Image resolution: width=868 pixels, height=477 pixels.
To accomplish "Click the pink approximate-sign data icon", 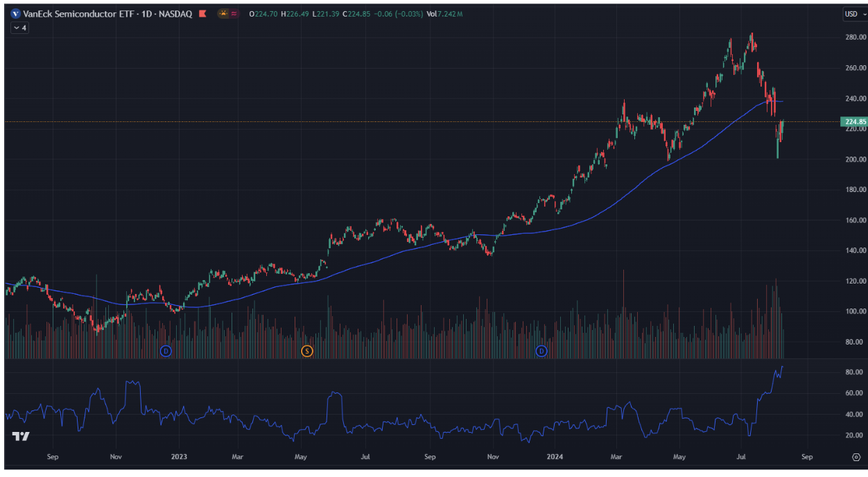I will (234, 14).
